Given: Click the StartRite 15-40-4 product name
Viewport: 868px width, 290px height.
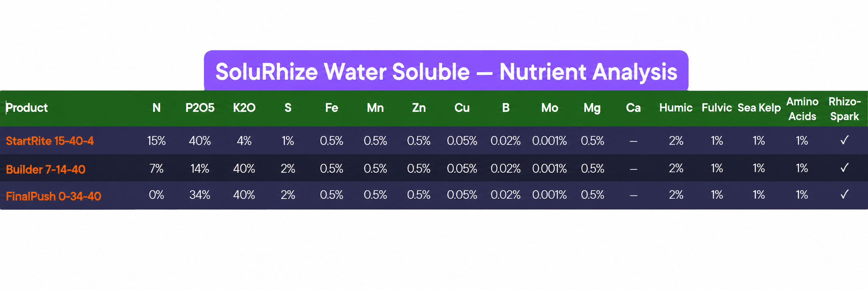Looking at the screenshot, I should click(50, 141).
